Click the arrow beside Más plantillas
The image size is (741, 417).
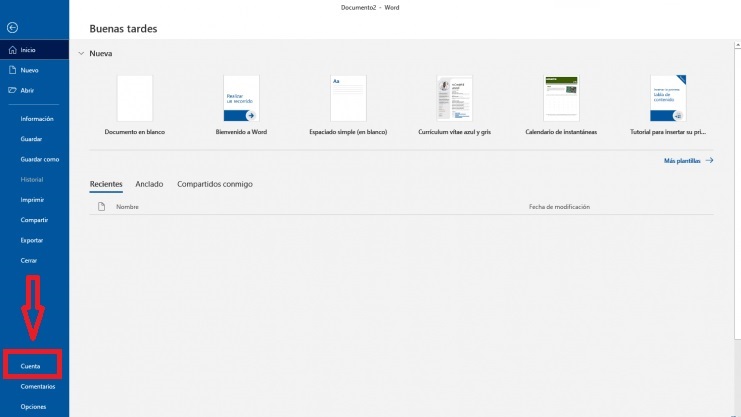(709, 160)
